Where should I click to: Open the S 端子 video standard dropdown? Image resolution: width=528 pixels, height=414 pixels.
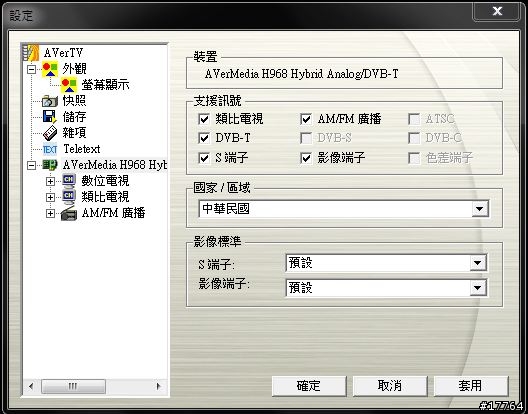point(478,263)
